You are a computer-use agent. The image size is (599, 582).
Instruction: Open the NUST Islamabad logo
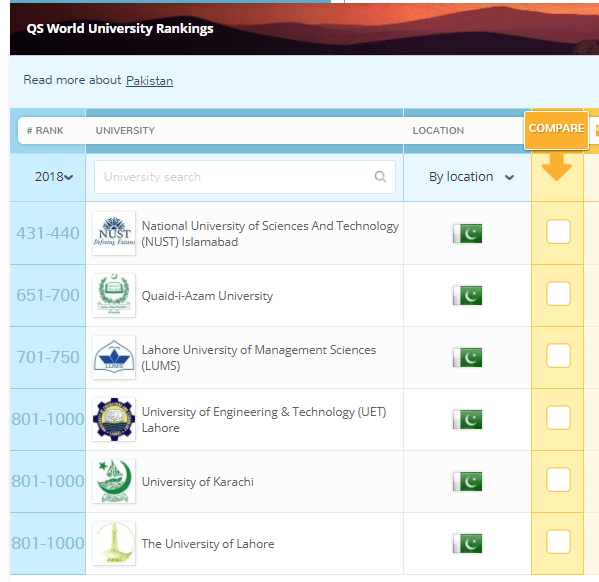(114, 233)
